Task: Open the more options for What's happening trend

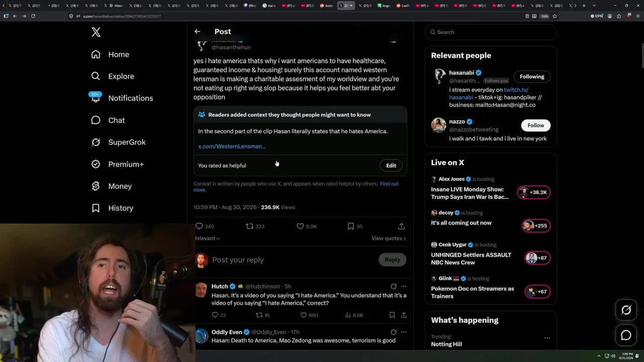Action: pyautogui.click(x=547, y=338)
